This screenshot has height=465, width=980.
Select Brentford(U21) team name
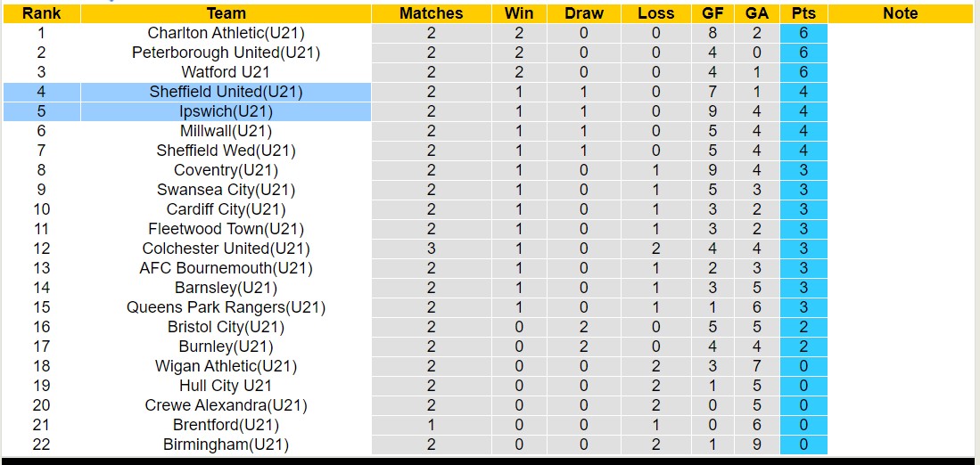click(226, 425)
